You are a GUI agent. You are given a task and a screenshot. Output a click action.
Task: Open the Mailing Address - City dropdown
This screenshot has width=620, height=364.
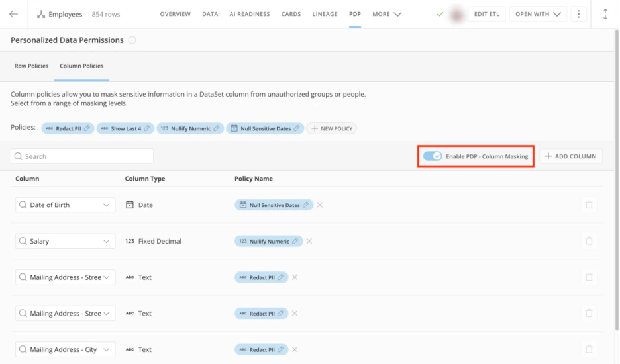pyautogui.click(x=107, y=350)
